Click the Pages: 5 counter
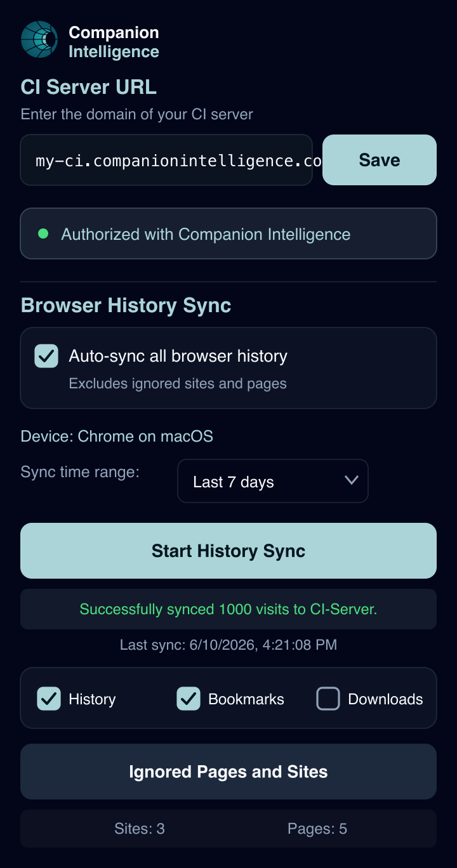 tap(317, 829)
